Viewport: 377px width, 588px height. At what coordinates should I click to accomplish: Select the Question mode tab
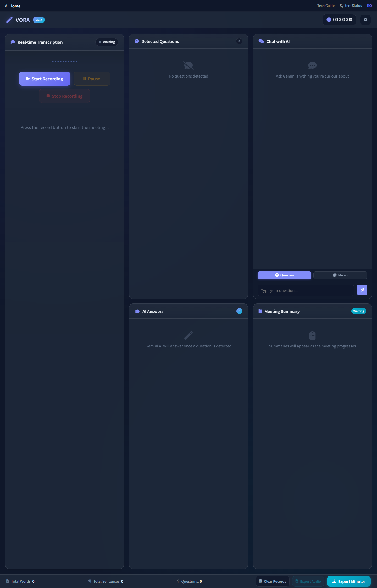pos(284,275)
